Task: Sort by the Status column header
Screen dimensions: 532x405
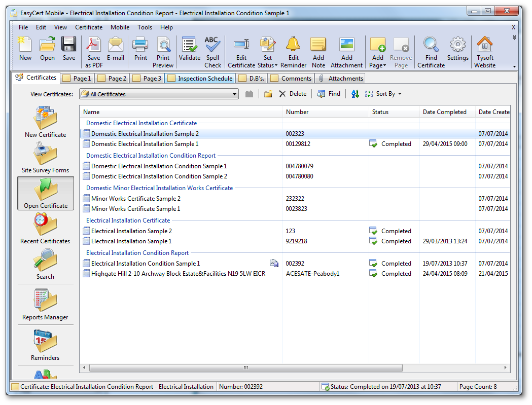Action: tap(394, 112)
